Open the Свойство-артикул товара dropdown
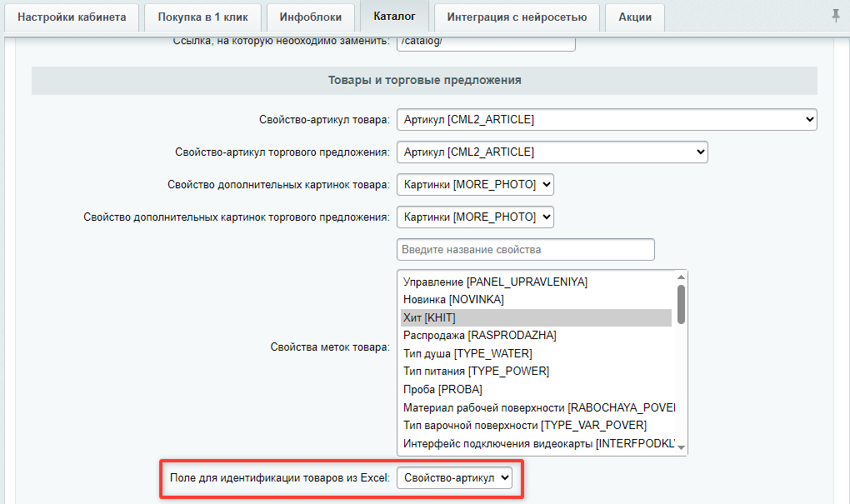 pos(607,120)
